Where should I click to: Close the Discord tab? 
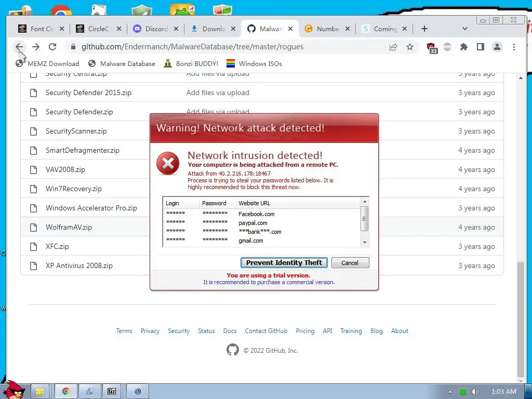[x=176, y=29]
